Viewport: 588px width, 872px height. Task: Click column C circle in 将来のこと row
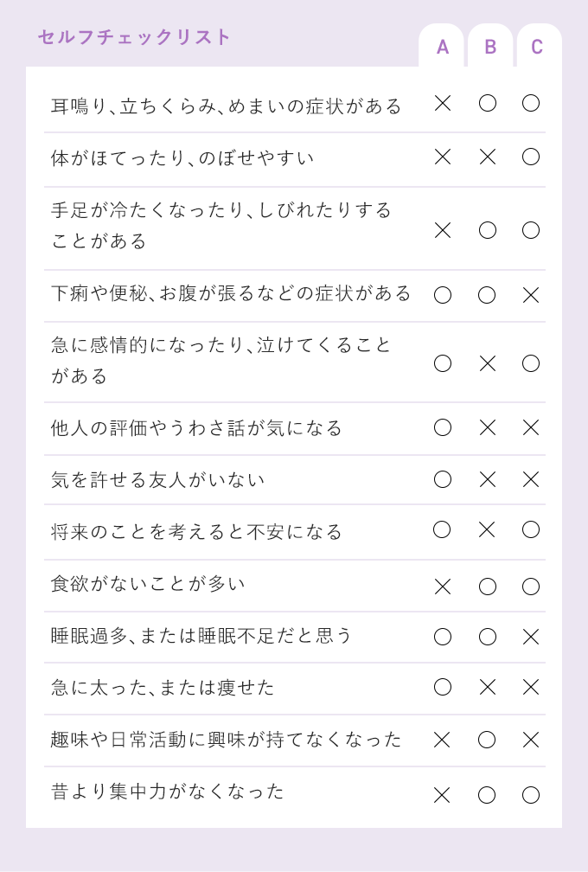[531, 529]
